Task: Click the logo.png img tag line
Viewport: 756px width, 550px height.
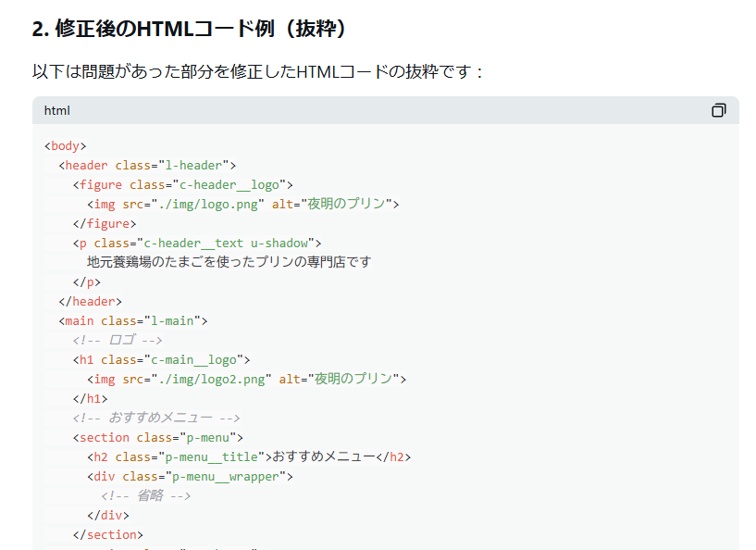Action: coord(243,204)
